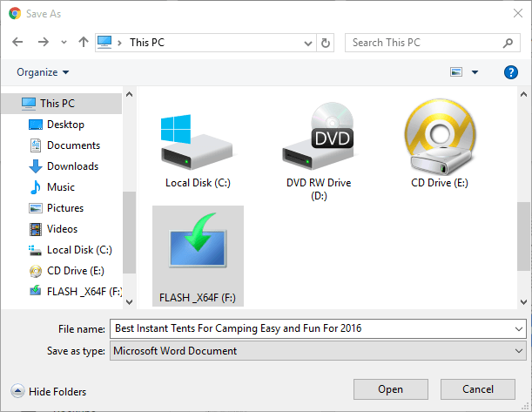Click the search magnifier icon
Image resolution: width=532 pixels, height=412 pixels.
(x=508, y=43)
